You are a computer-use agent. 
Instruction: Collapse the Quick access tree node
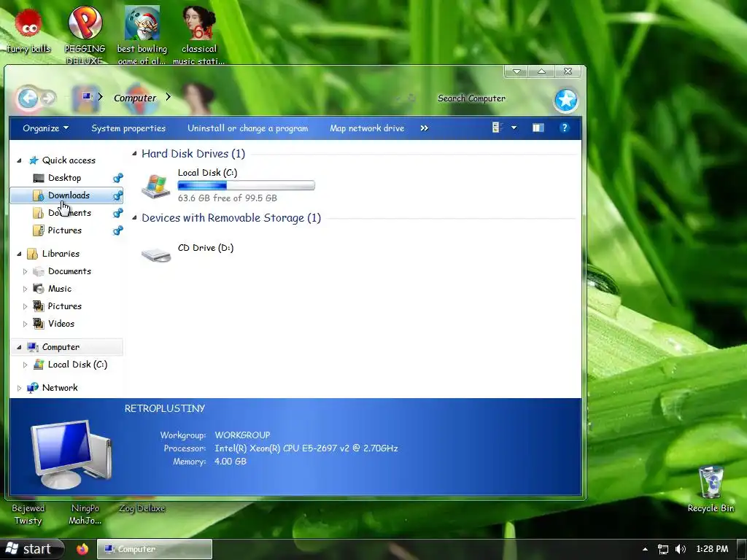pyautogui.click(x=19, y=160)
